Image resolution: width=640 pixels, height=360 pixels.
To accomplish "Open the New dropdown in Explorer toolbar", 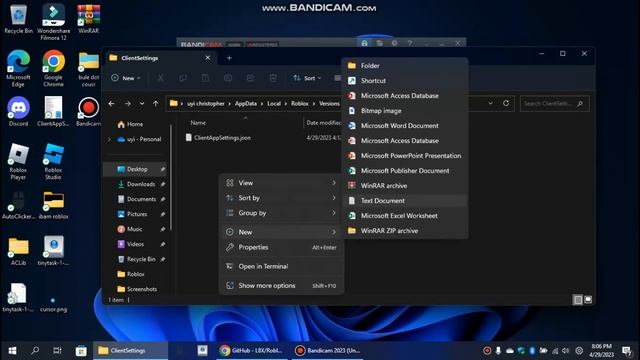I will pos(126,78).
